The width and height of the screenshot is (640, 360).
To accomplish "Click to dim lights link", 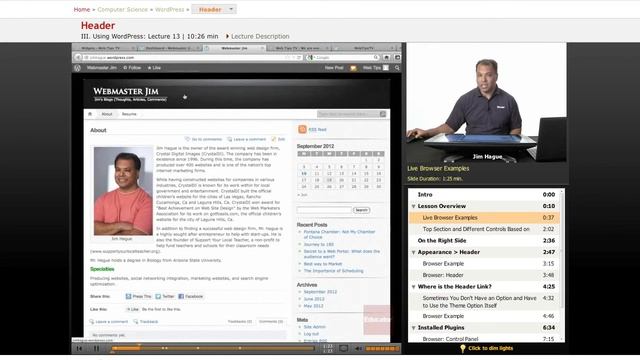I will click(490, 348).
